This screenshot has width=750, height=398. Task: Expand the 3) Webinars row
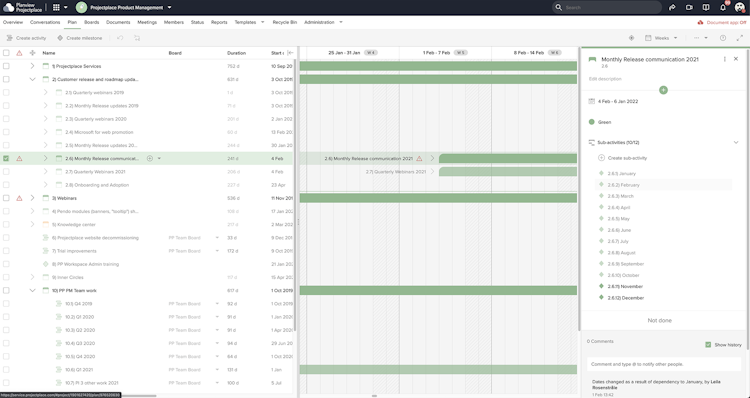(x=33, y=198)
